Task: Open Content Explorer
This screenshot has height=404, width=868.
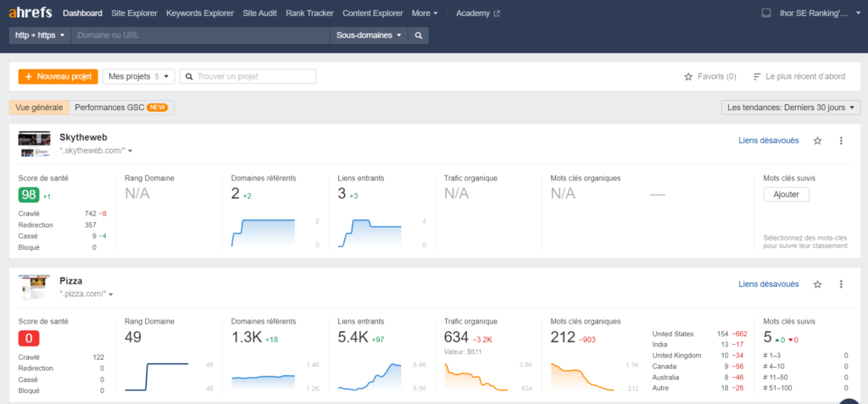Action: [373, 14]
